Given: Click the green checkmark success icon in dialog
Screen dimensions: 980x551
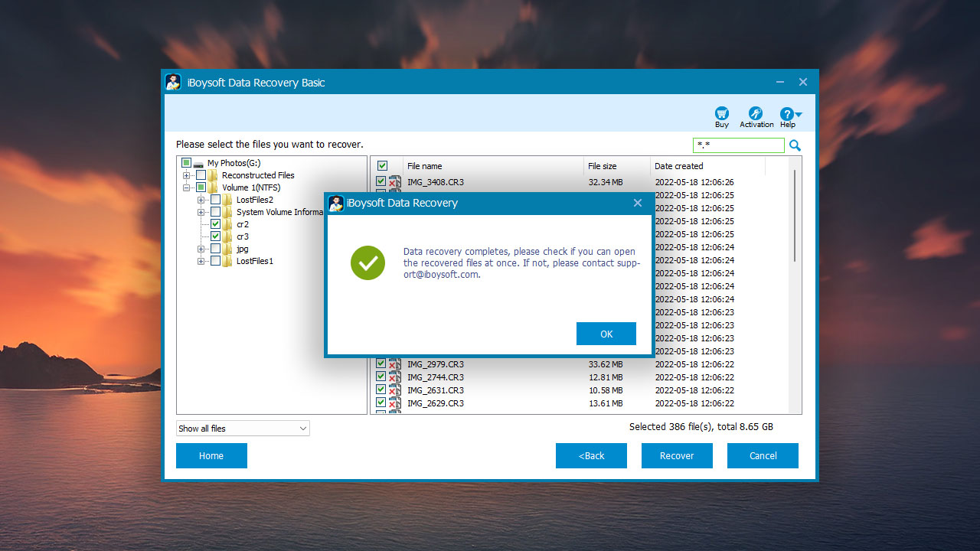Looking at the screenshot, I should (367, 262).
